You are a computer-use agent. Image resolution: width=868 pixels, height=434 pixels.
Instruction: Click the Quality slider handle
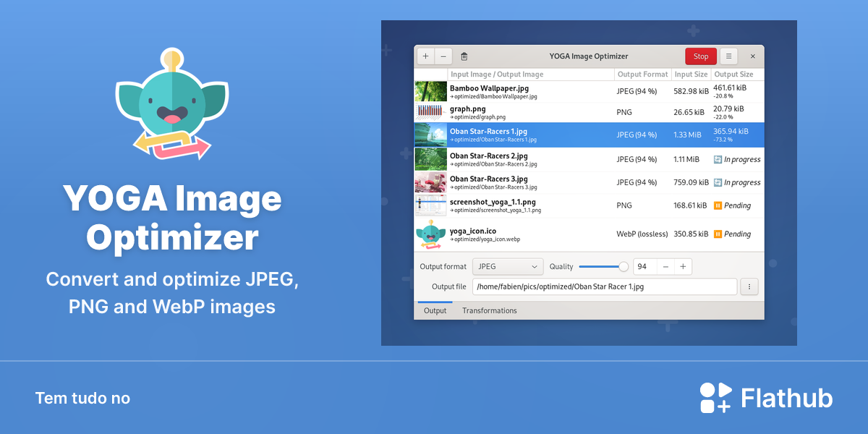(x=624, y=266)
